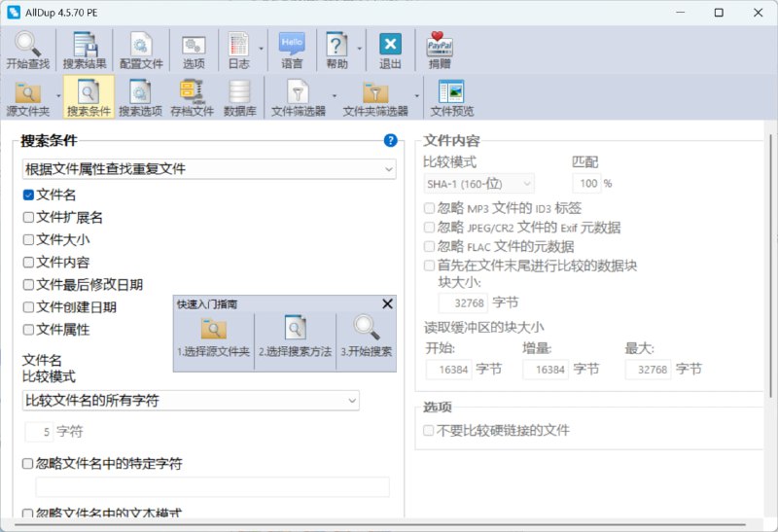Enable 忽略文件名中的特定字符 checkbox
The image size is (778, 532).
click(28, 464)
